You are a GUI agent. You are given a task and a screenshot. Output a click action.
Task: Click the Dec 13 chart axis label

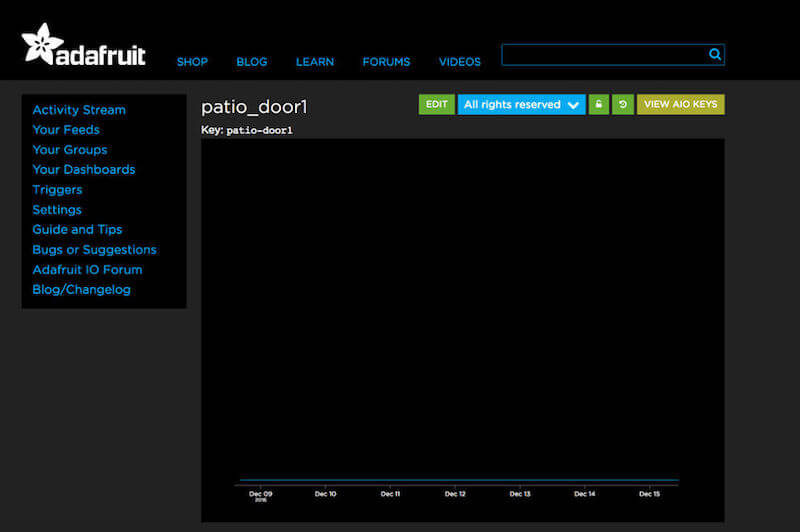tap(520, 494)
